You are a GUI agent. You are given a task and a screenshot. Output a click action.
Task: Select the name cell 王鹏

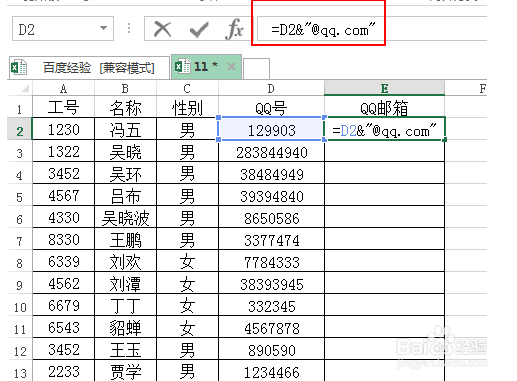pyautogui.click(x=125, y=240)
